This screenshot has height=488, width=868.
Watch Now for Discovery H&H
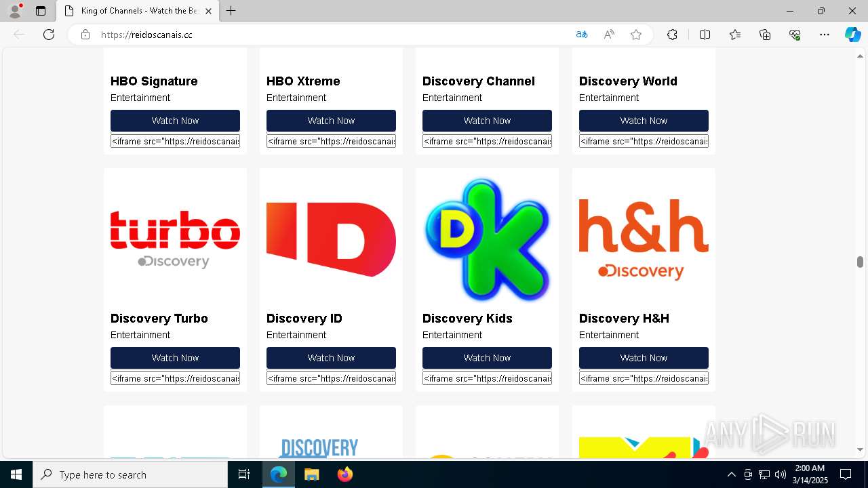(644, 358)
